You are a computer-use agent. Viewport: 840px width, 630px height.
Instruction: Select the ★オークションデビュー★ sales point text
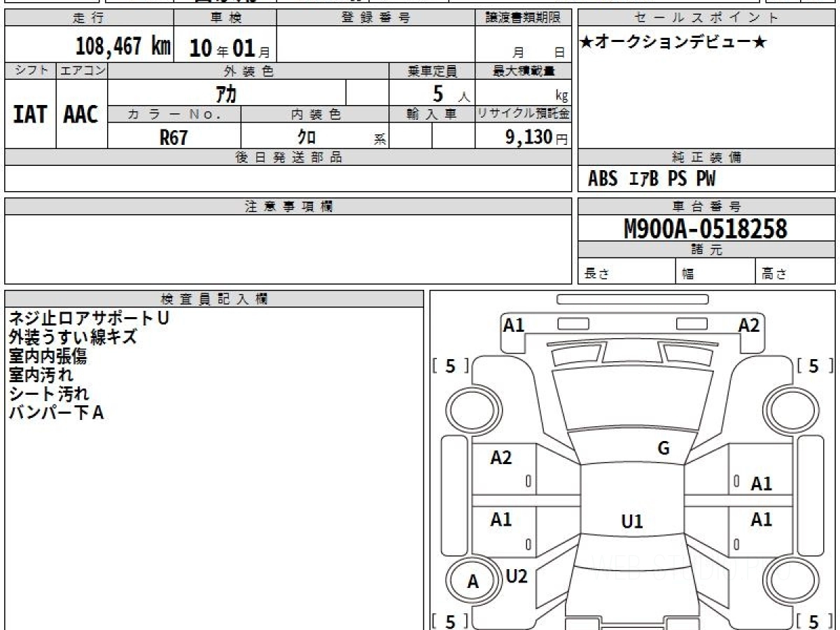673,43
